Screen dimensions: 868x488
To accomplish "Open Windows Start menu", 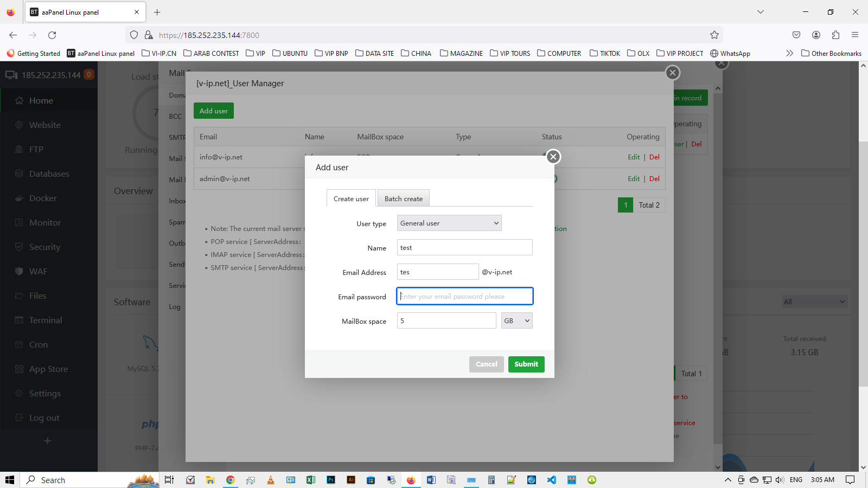I will pyautogui.click(x=10, y=480).
